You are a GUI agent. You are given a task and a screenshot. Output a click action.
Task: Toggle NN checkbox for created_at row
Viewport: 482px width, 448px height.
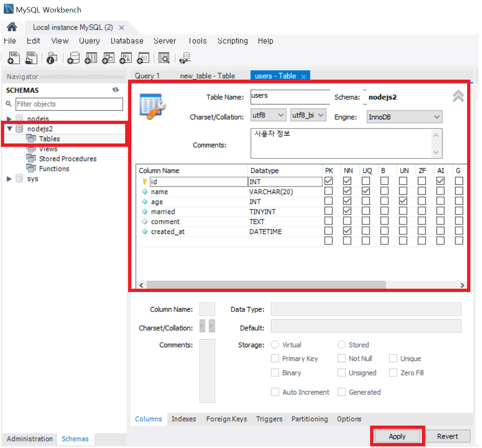pos(347,231)
